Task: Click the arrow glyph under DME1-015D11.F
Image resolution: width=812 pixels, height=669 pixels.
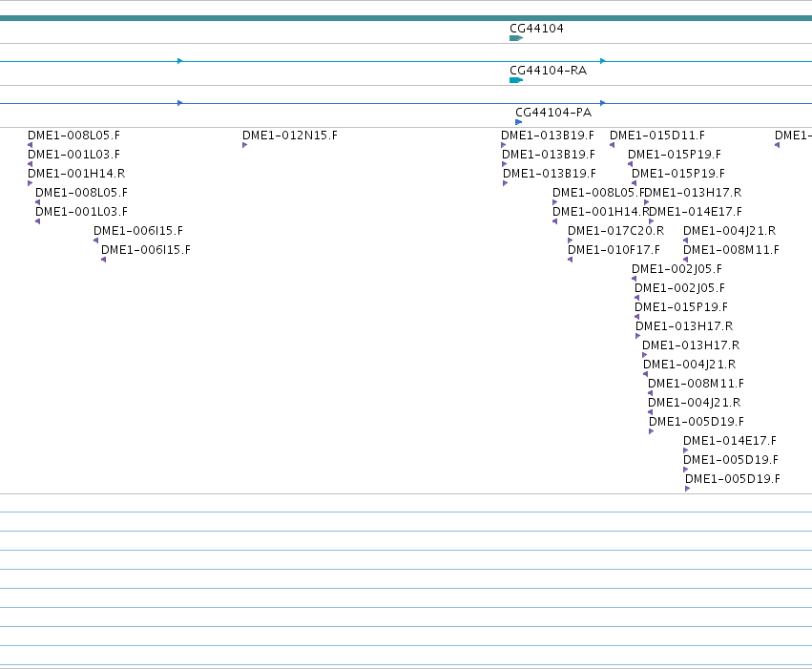Action: [x=613, y=145]
